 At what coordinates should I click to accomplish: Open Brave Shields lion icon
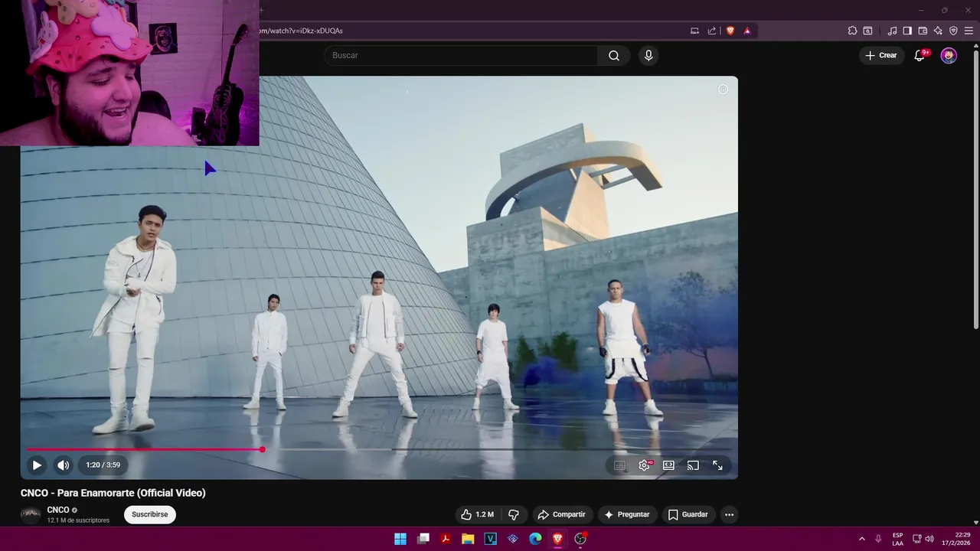730,31
